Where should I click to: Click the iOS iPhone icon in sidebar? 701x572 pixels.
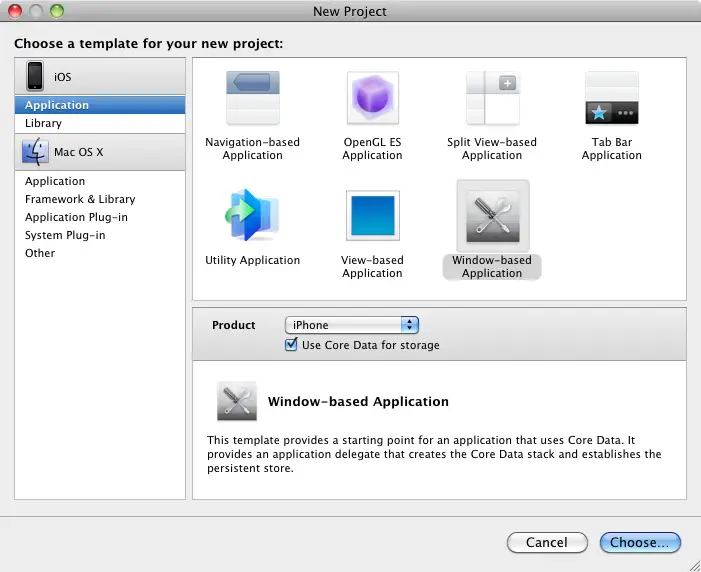point(36,76)
